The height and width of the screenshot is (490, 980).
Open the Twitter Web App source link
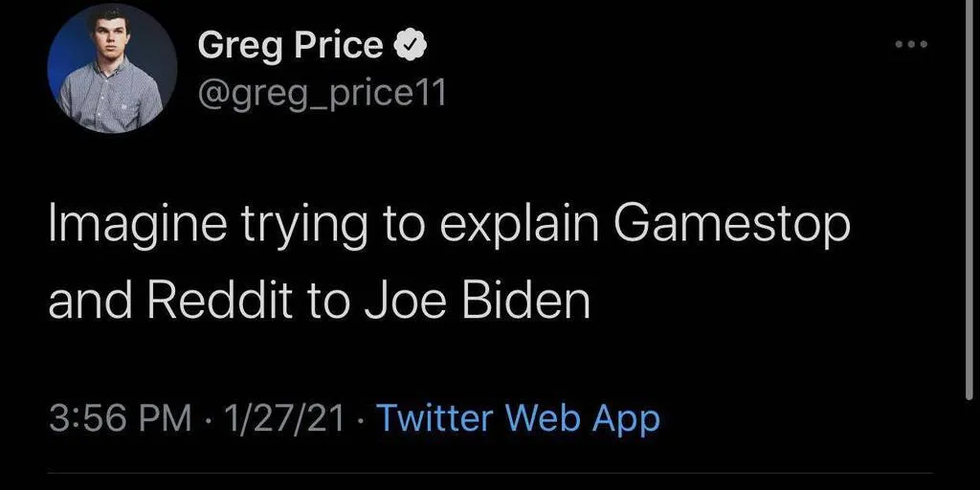click(518, 418)
